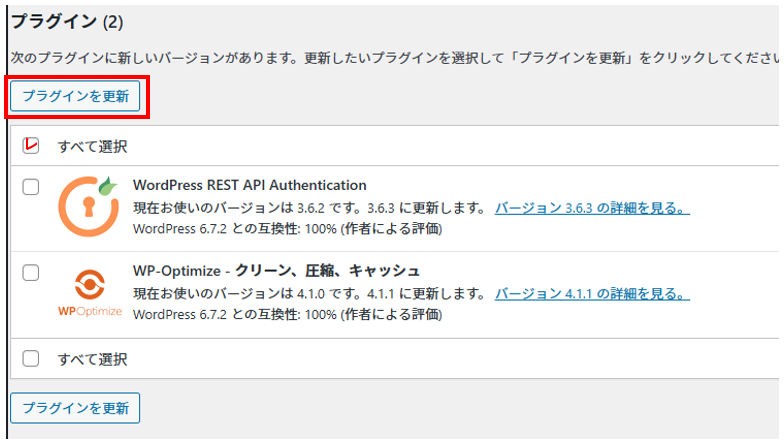Check the WordPress REST API Authentication checkbox
The height and width of the screenshot is (440, 784).
tap(30, 187)
